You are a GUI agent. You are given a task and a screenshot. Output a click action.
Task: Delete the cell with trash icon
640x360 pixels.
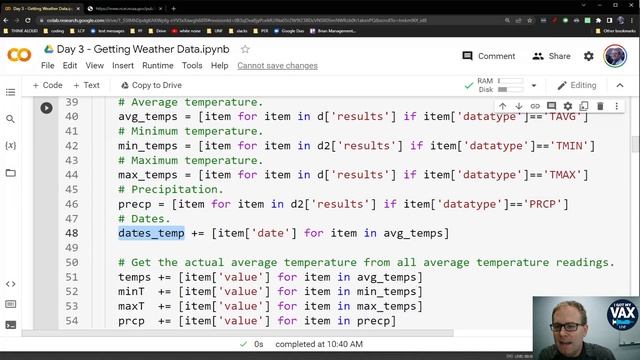600,106
